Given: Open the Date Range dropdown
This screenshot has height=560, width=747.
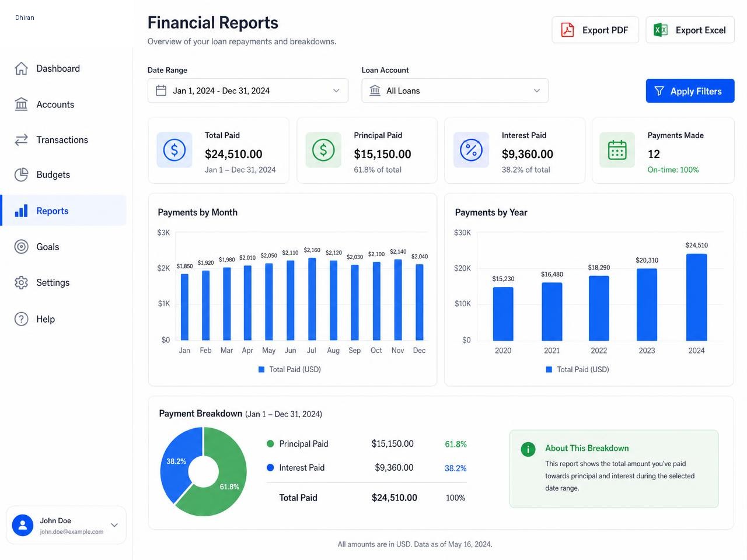Looking at the screenshot, I should coord(248,90).
